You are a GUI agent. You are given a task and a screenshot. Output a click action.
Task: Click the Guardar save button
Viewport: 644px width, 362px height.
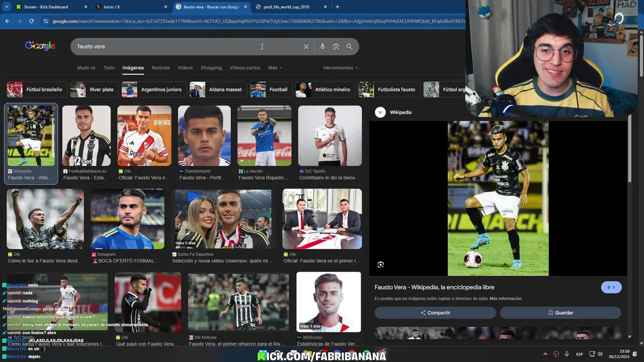pos(560,313)
